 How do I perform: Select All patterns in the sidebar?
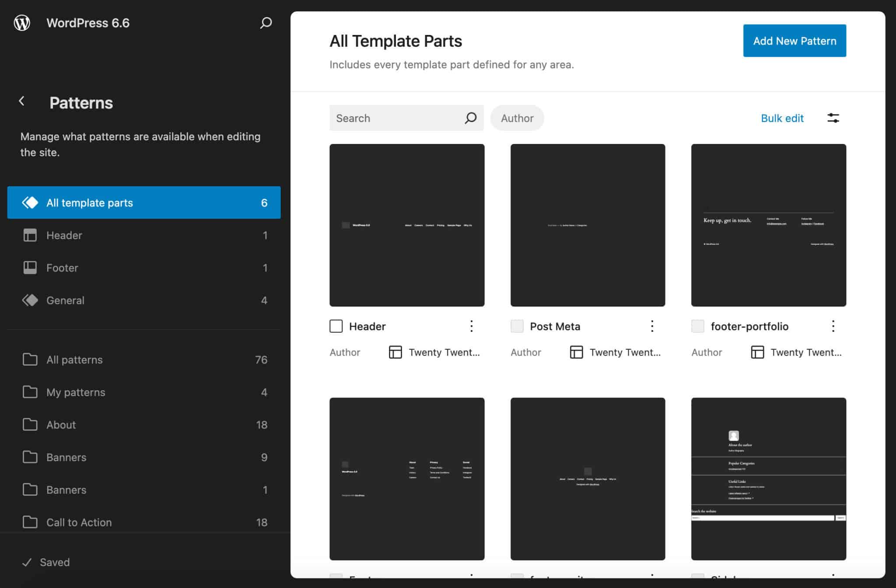[74, 359]
